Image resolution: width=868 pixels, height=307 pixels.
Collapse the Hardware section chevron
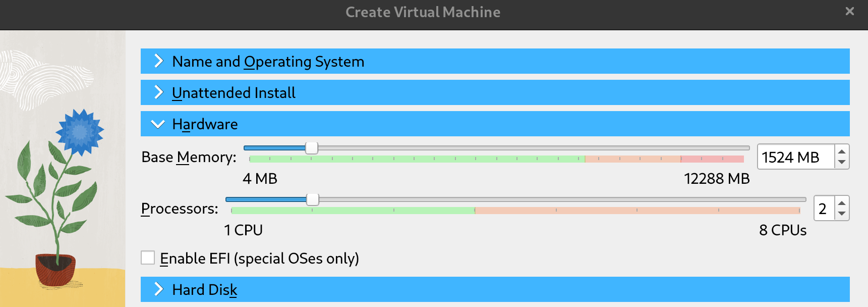pyautogui.click(x=158, y=124)
